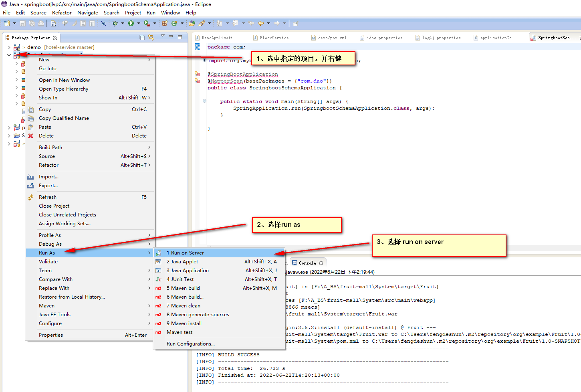Switch to jdbc.properties editor tab
Viewport: 581px width, 392px height.
[x=381, y=38]
